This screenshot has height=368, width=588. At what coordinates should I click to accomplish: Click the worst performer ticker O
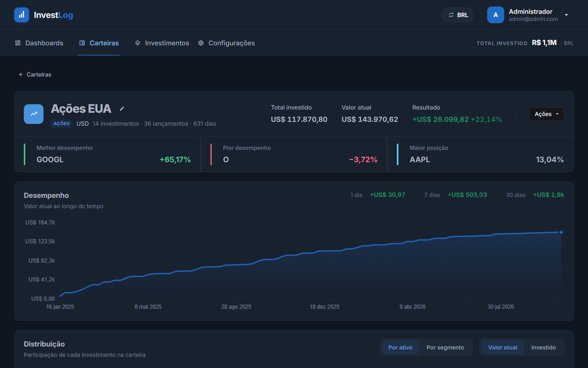(x=226, y=160)
